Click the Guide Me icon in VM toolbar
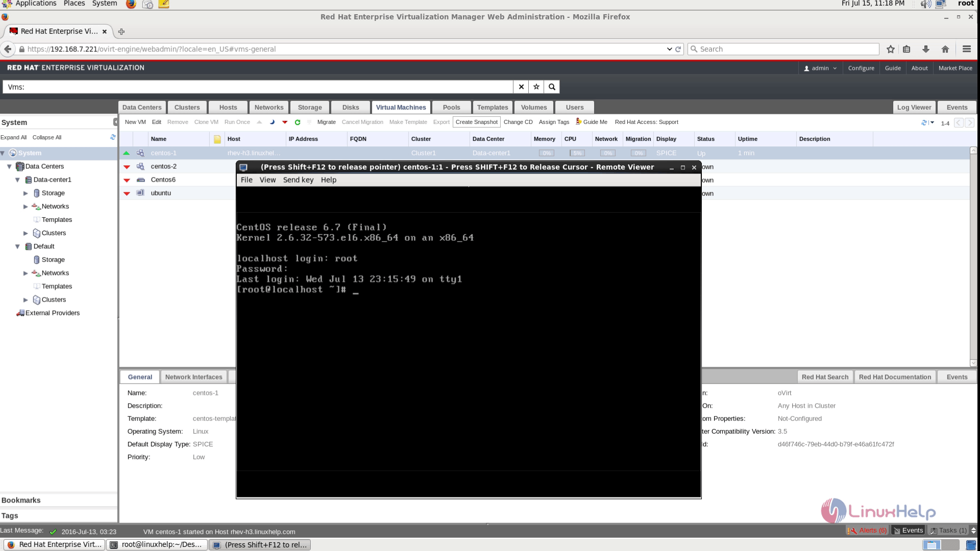The image size is (980, 551). point(578,121)
